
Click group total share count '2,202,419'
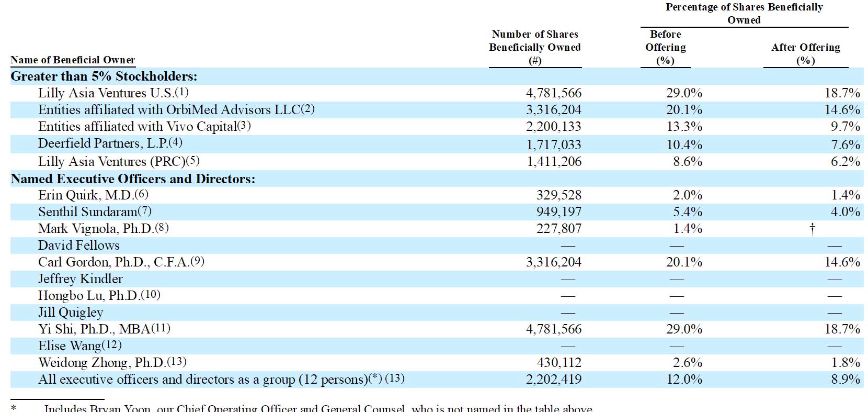click(x=554, y=379)
